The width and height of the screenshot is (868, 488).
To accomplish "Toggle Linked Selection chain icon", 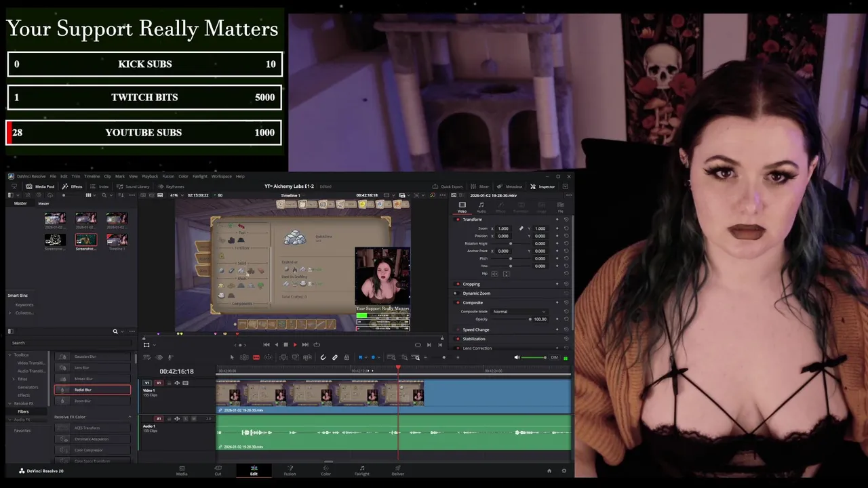I will point(335,357).
